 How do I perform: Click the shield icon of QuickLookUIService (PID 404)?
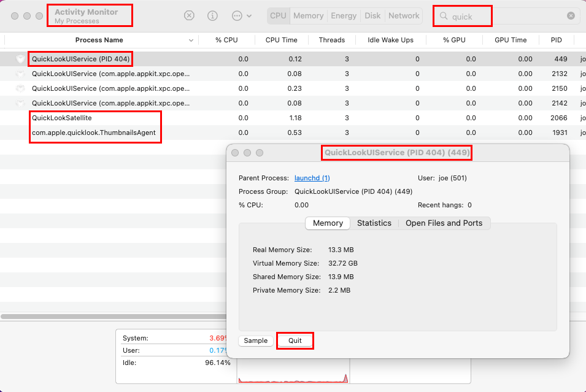[20, 59]
